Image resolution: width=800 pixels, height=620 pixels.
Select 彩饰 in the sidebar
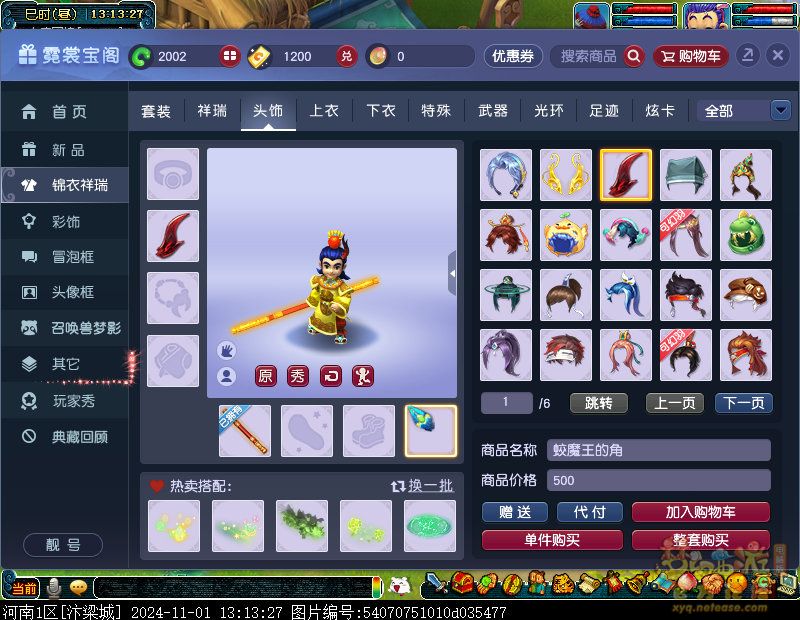point(64,221)
